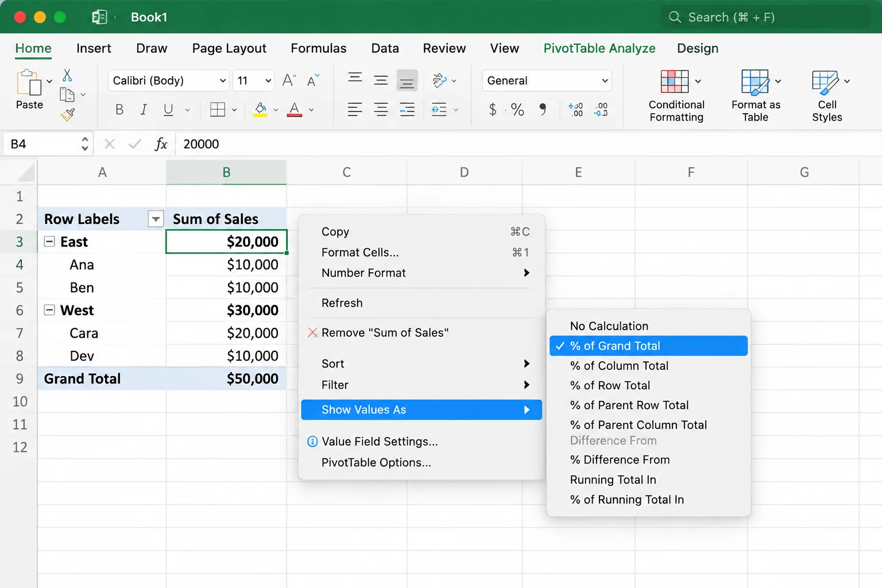Click Increase Decimal icon
This screenshot has height=588, width=882.
[575, 110]
